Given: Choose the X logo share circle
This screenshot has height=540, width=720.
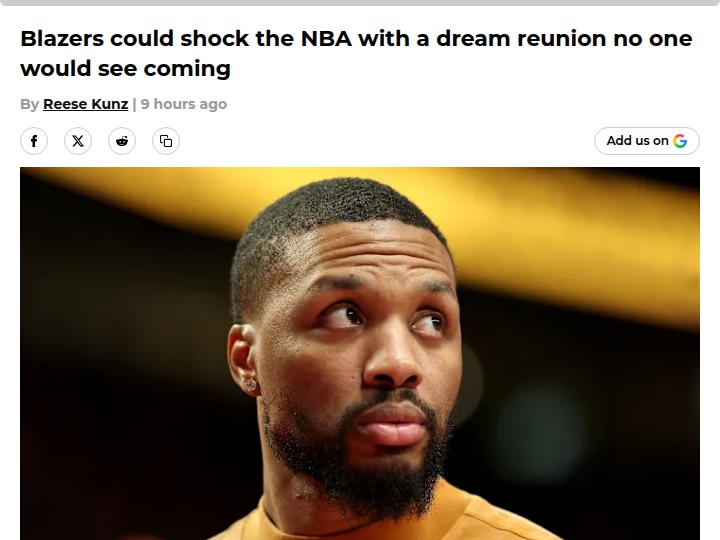Looking at the screenshot, I should pos(78,141).
